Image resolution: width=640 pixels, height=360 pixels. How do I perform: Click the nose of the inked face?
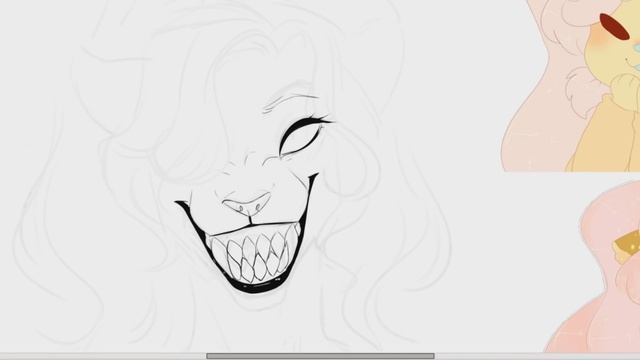[247, 203]
